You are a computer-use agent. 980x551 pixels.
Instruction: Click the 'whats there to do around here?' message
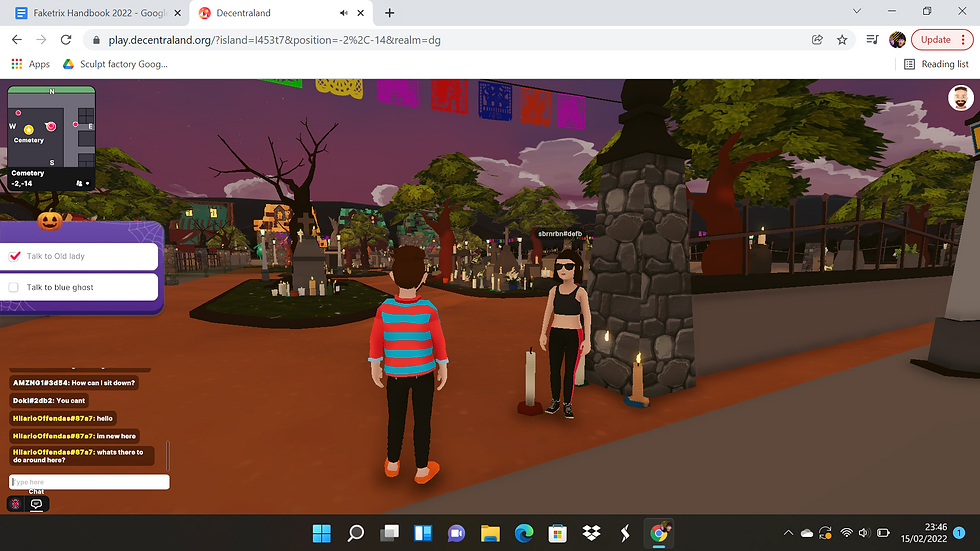coord(81,456)
